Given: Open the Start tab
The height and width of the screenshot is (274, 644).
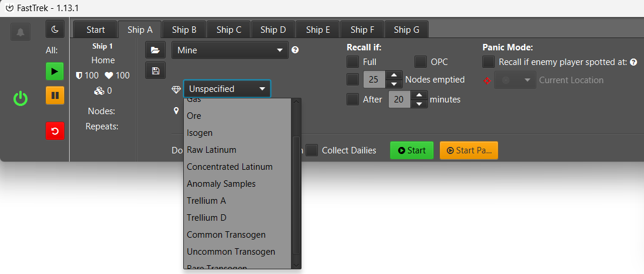Looking at the screenshot, I should (x=95, y=30).
